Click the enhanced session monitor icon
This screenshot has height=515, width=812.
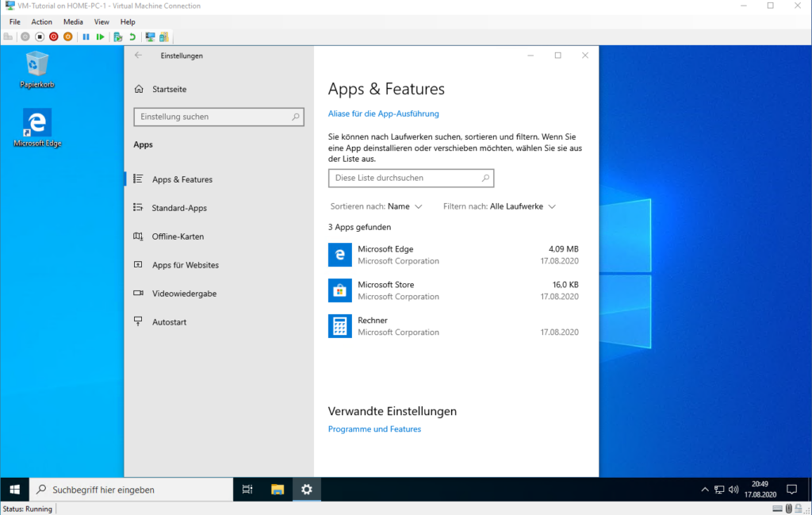150,37
